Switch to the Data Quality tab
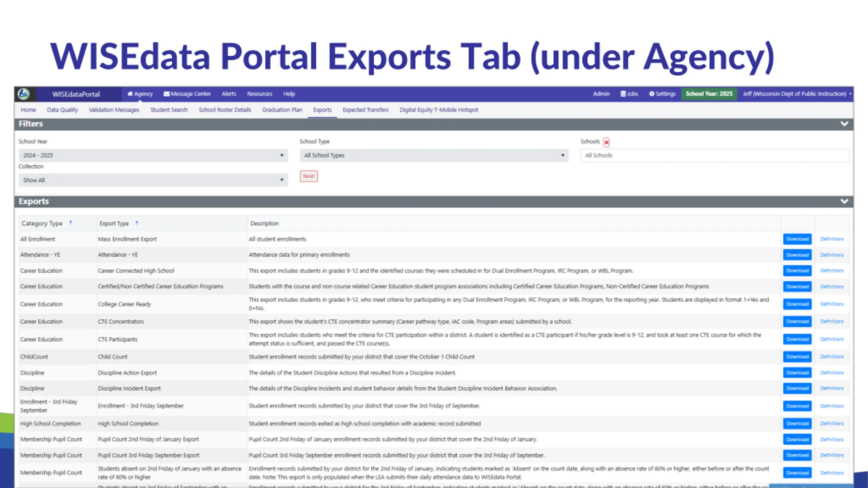Viewport: 868px width, 488px height. tap(62, 110)
